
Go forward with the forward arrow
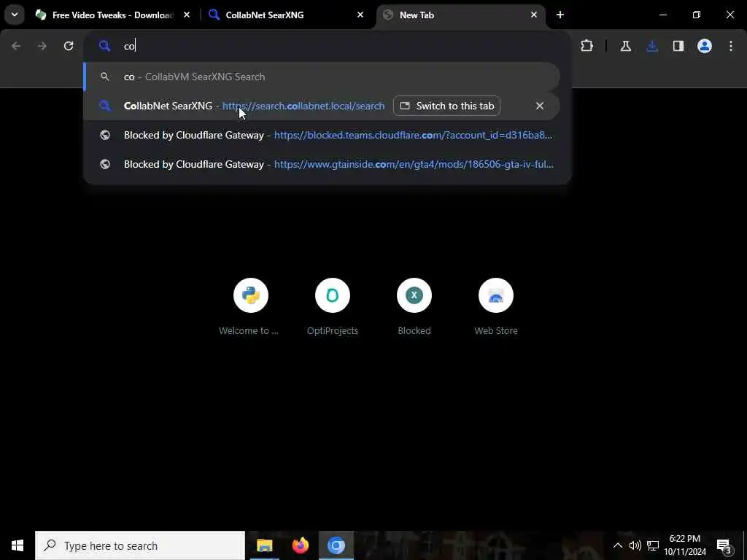tap(42, 46)
